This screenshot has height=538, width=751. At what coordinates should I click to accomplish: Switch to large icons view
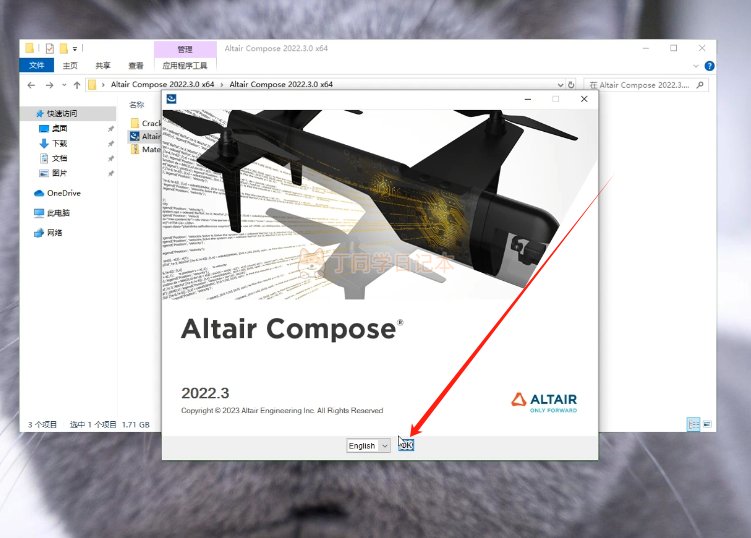(707, 424)
